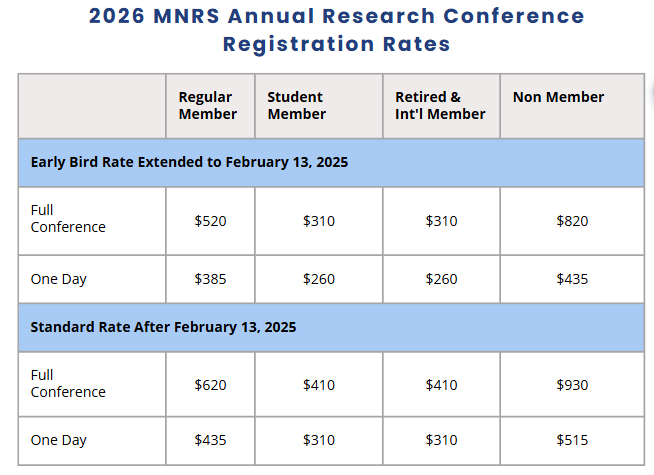654x475 pixels.
Task: Click the Student Member column header
Action: [x=296, y=105]
